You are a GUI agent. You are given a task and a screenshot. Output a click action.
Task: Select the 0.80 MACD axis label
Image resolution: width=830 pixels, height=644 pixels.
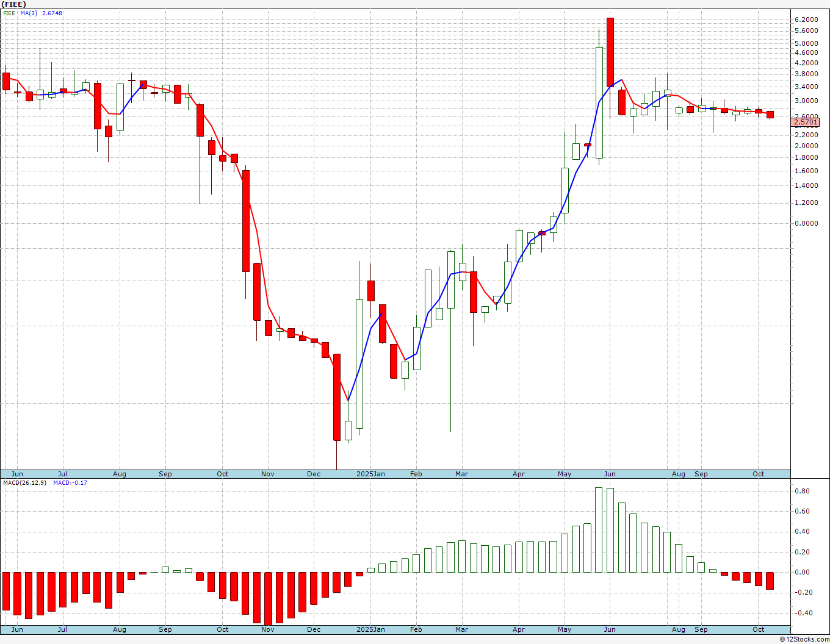point(802,491)
